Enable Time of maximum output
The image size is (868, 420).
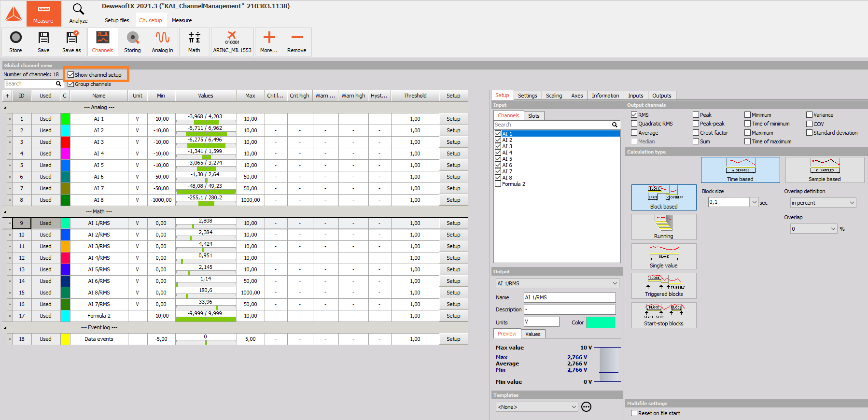748,141
